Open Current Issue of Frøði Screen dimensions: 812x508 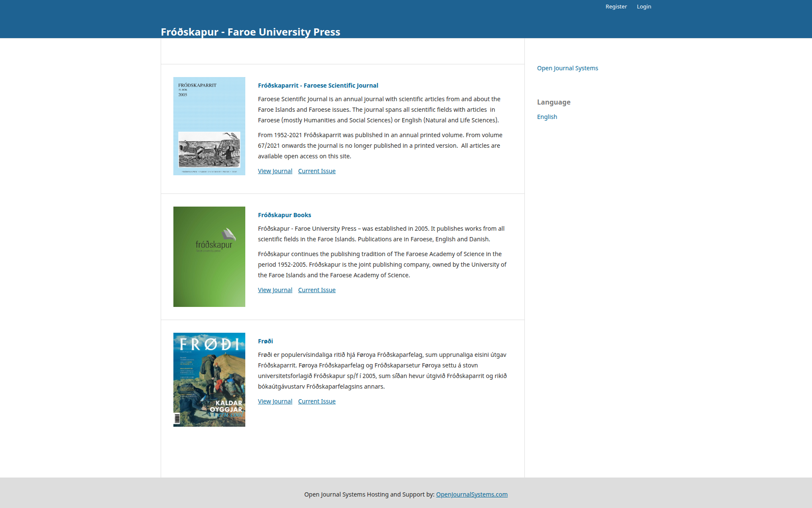[x=317, y=401]
